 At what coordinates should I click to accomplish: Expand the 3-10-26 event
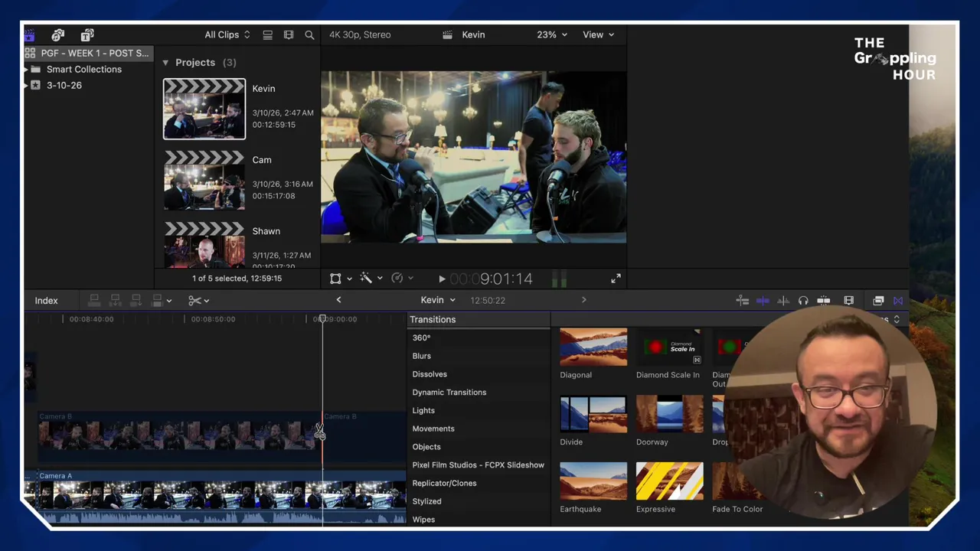[25, 85]
